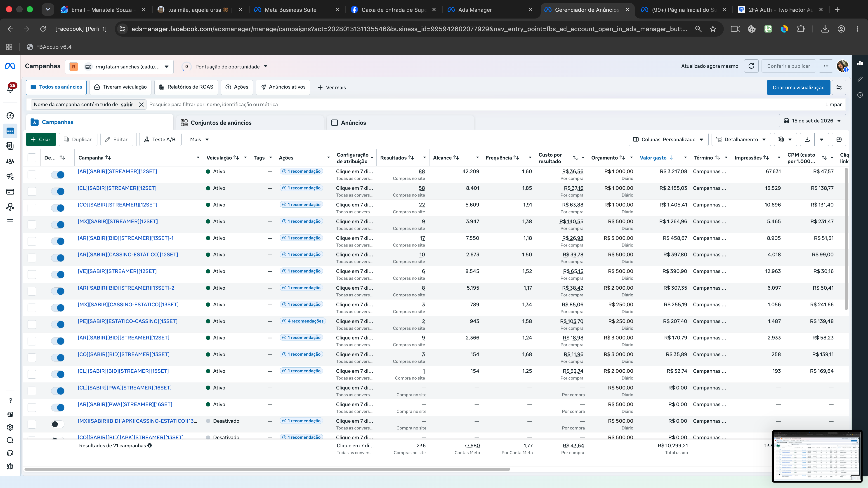Viewport: 868px width, 488px height.
Task: Open the three-dots more options button
Action: pyautogui.click(x=826, y=66)
